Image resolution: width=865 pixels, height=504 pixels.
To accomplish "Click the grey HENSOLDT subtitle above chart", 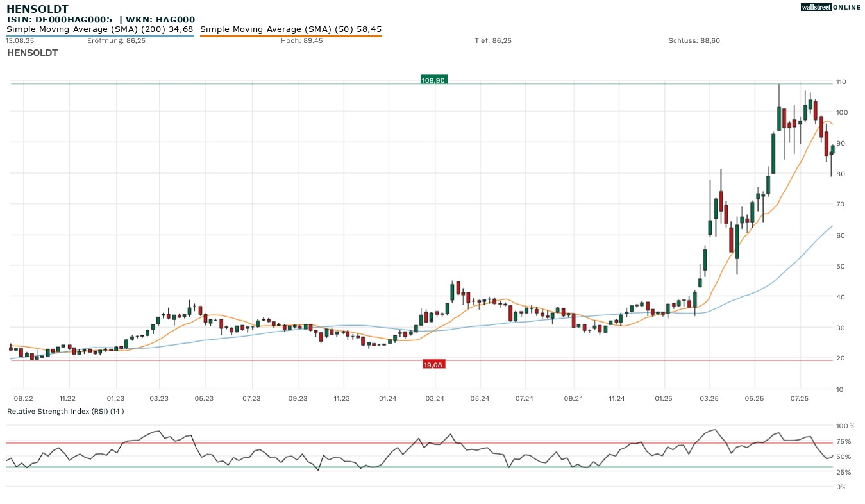I will click(x=32, y=53).
